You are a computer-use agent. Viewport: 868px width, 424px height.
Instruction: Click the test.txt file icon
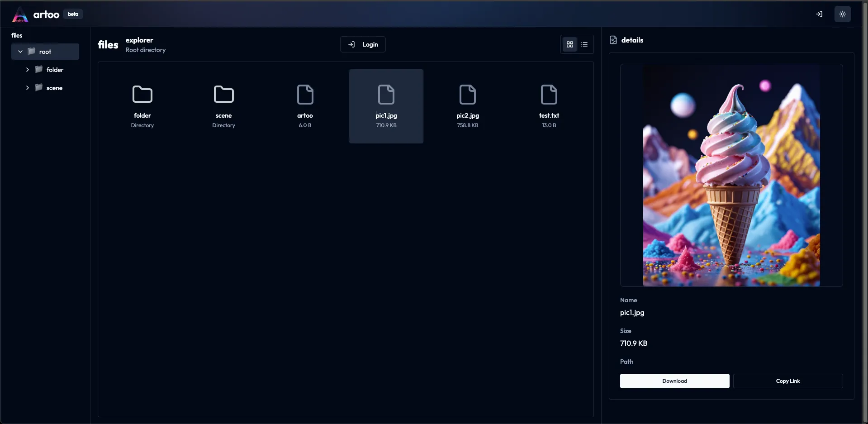pyautogui.click(x=549, y=95)
